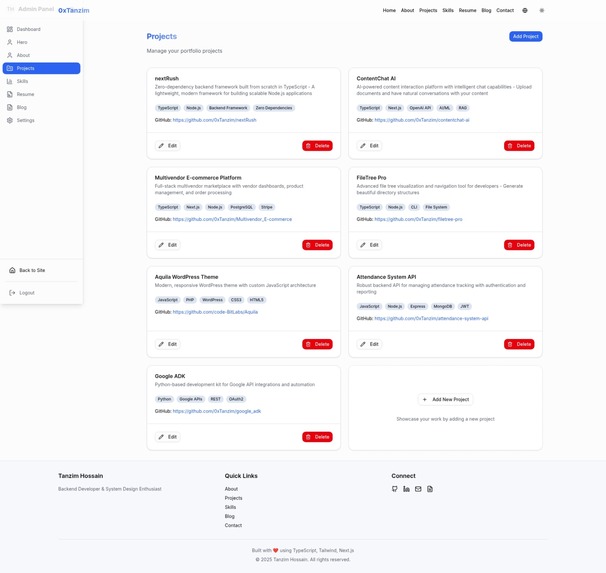Screen dimensions: 606x573
Task: Open Skills management in the sidebar
Action: [x=41, y=81]
